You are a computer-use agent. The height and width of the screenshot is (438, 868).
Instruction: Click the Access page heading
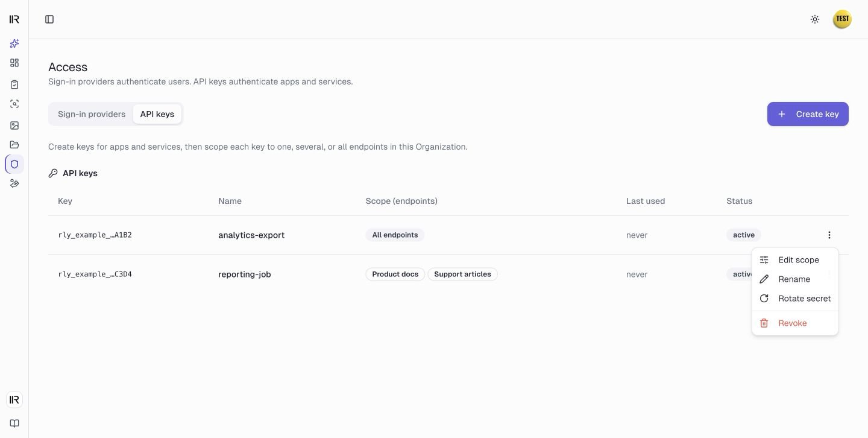[68, 67]
